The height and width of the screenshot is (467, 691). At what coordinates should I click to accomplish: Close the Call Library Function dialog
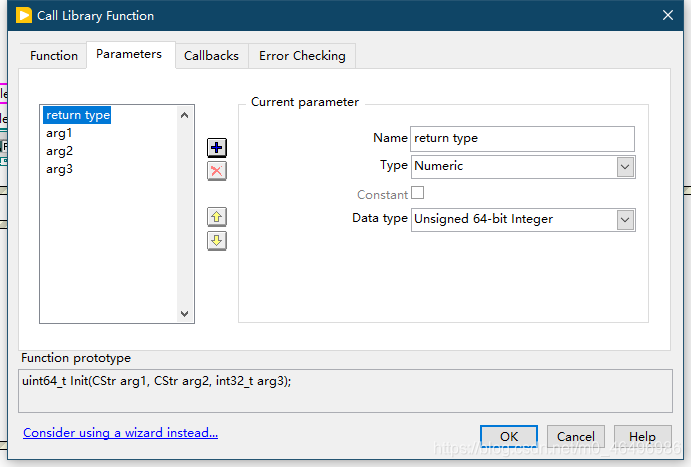(x=668, y=15)
